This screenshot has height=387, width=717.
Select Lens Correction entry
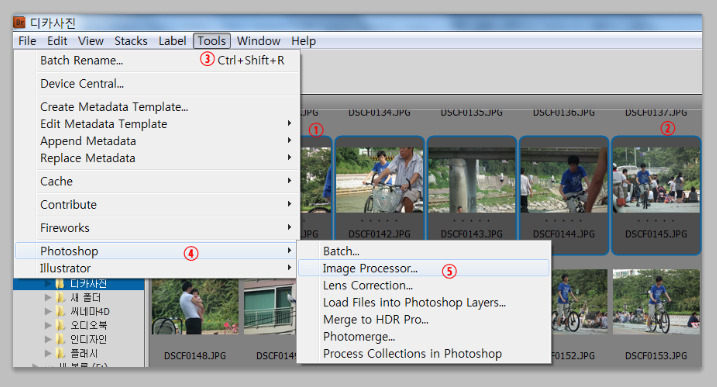424,285
